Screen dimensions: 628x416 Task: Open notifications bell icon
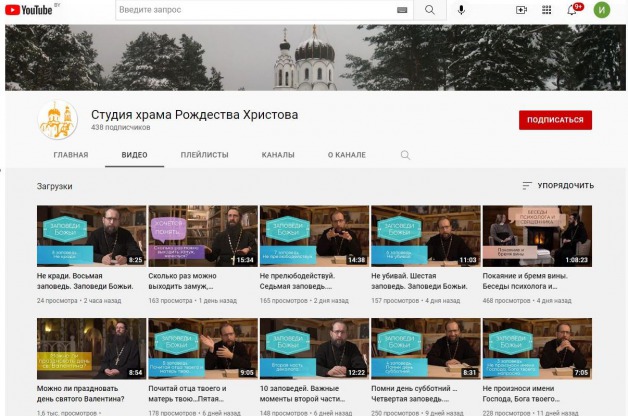572,10
